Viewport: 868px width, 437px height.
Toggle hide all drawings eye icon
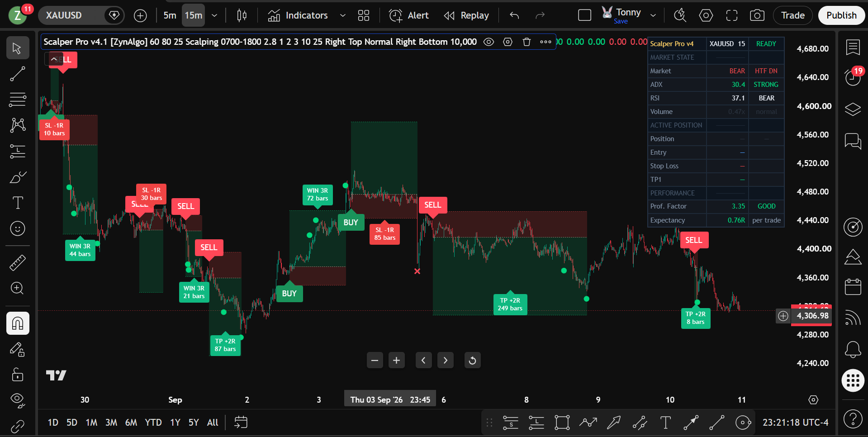coord(18,400)
